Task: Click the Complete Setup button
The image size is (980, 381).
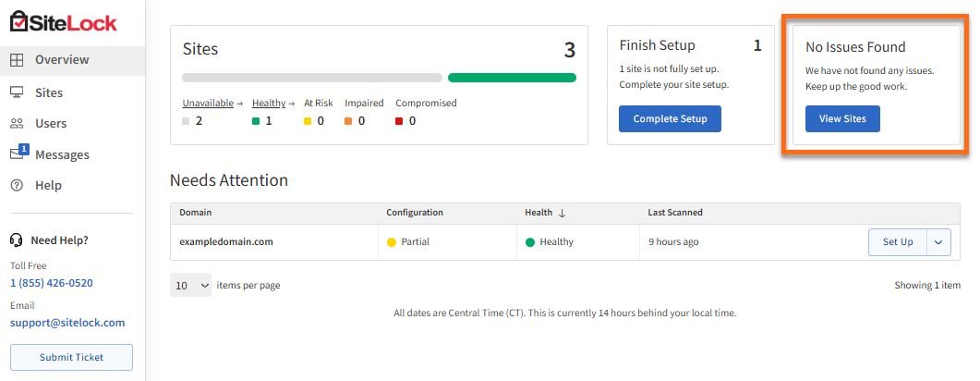Action: (x=670, y=119)
